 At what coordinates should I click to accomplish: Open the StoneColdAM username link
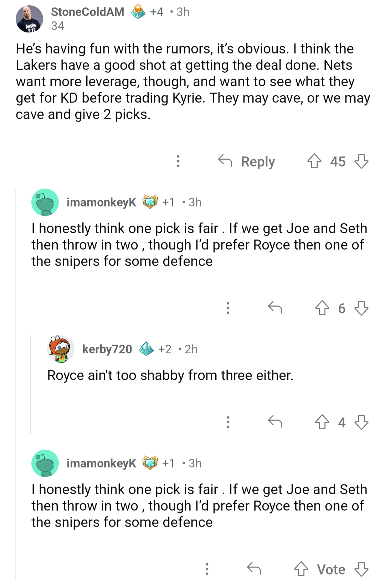coord(87,12)
